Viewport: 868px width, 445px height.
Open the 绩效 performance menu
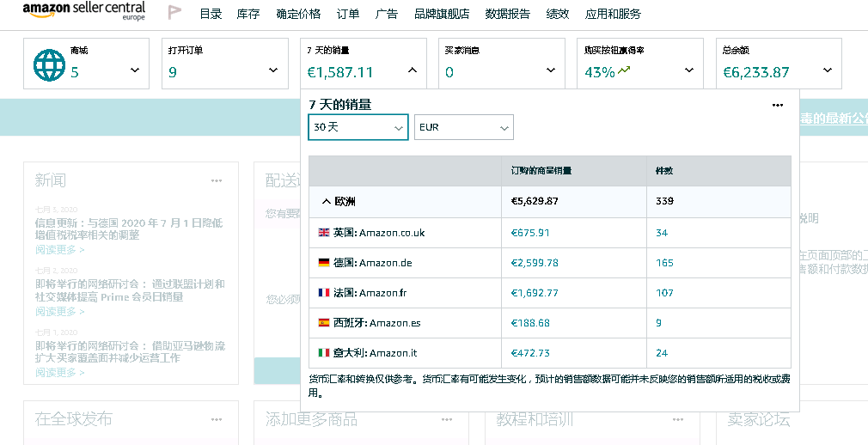click(x=558, y=14)
